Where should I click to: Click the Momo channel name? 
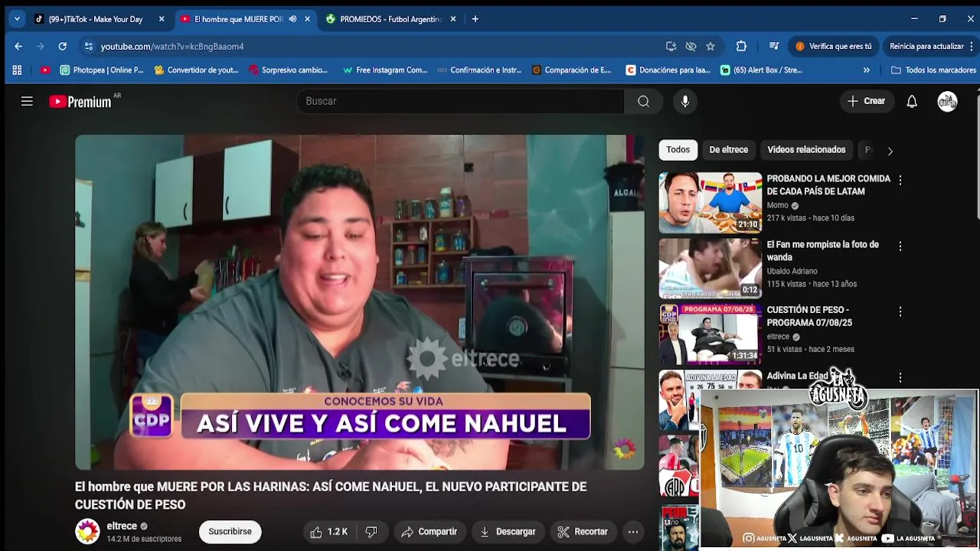[x=777, y=205]
